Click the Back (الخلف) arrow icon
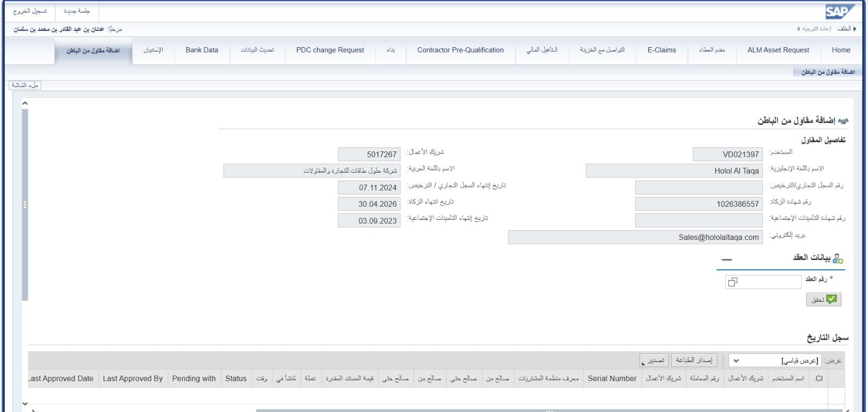 (x=855, y=29)
